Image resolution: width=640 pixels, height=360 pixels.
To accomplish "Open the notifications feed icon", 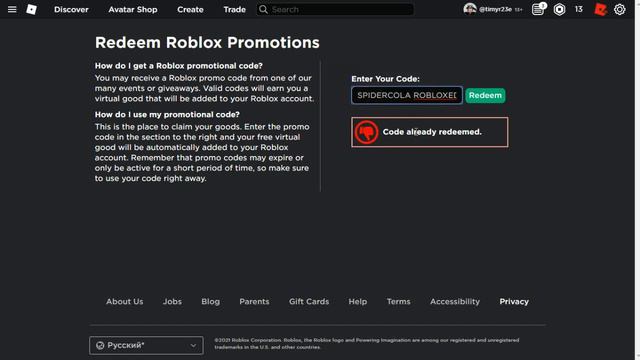I will 538,9.
